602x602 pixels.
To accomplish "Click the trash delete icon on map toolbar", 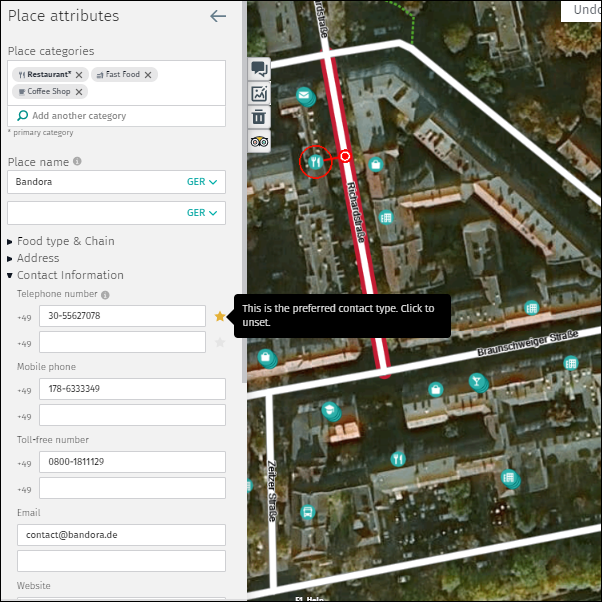I will click(259, 117).
